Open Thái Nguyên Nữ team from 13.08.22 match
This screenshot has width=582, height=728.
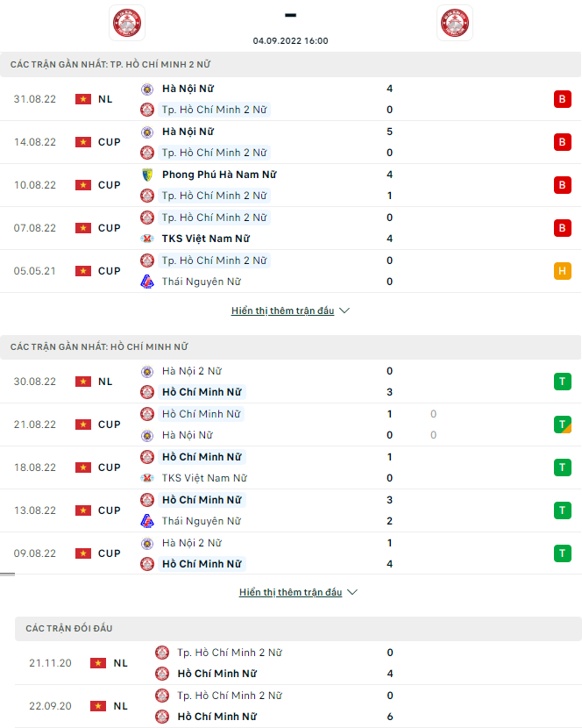[201, 521]
